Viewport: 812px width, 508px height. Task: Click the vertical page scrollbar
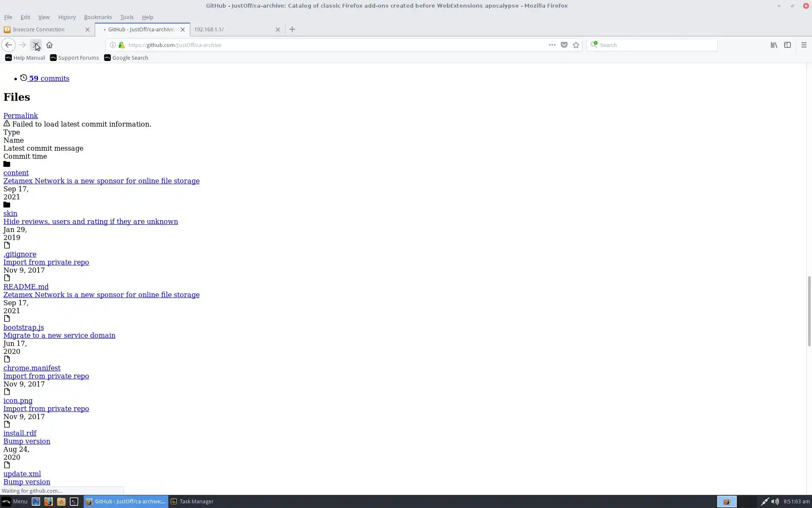click(x=809, y=311)
